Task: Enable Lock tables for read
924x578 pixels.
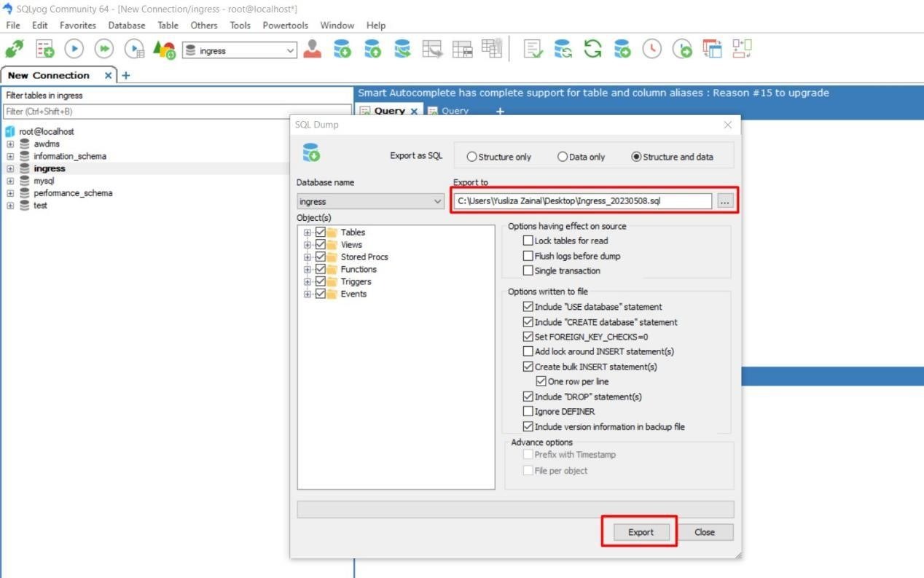Action: click(x=528, y=240)
